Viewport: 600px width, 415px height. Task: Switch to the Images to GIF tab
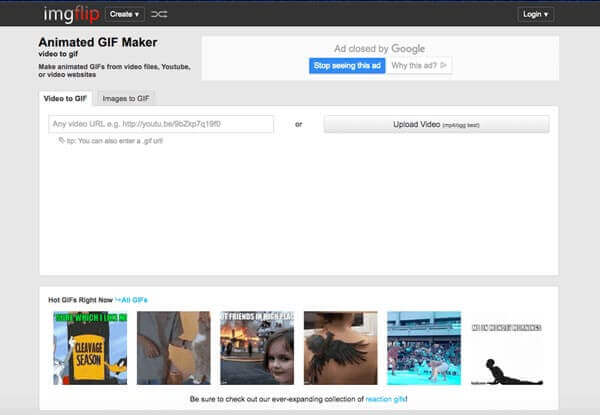tap(126, 98)
